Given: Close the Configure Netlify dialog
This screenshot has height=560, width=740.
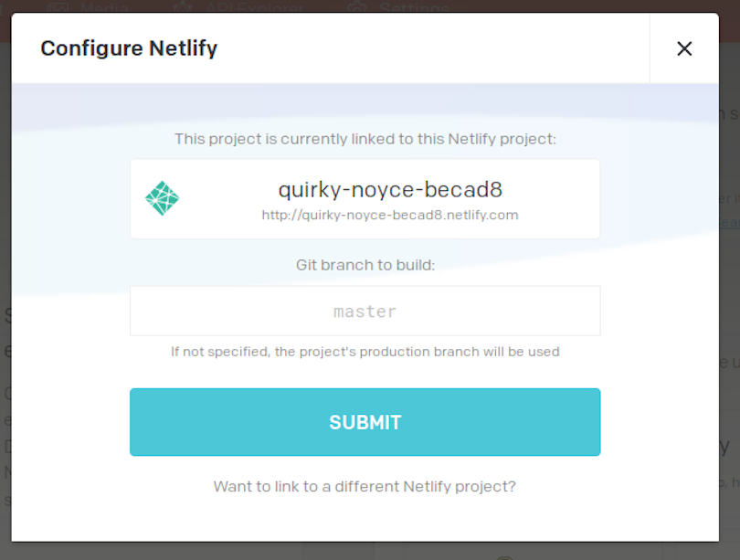Looking at the screenshot, I should click(684, 48).
